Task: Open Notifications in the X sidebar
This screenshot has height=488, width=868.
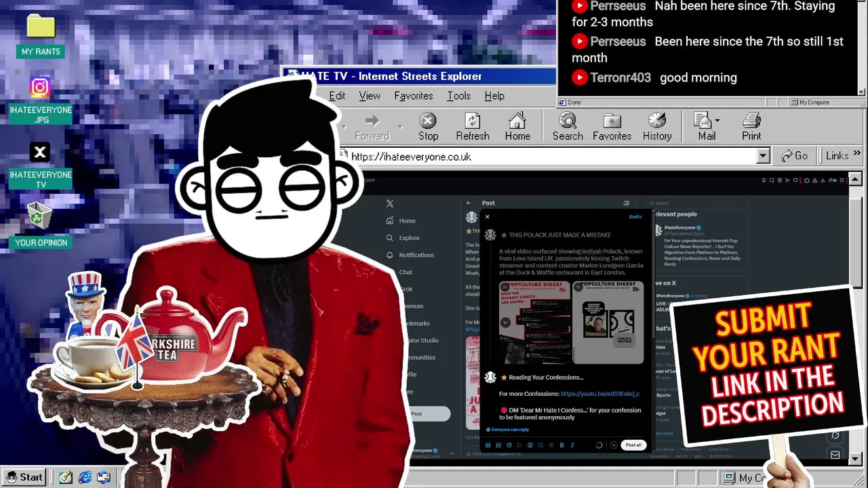Action: 410,255
